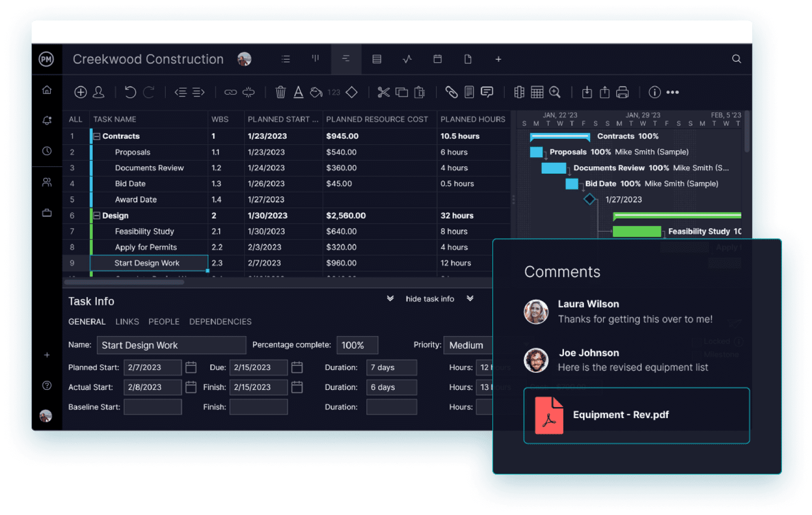Click the paperclip attachment icon

[451, 92]
